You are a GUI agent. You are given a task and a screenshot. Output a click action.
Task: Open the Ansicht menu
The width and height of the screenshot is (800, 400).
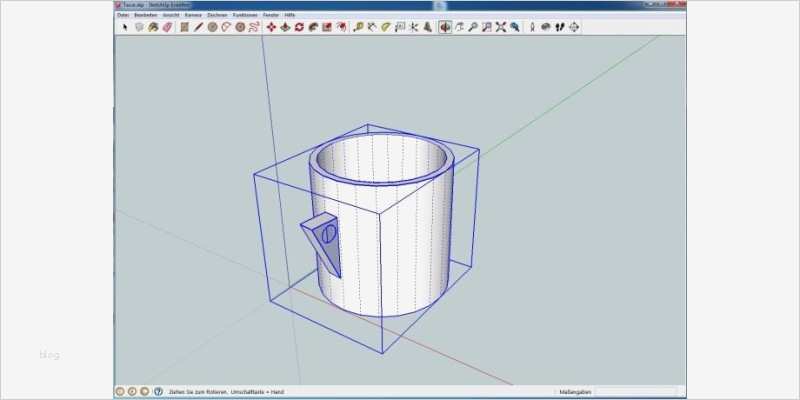click(x=171, y=15)
